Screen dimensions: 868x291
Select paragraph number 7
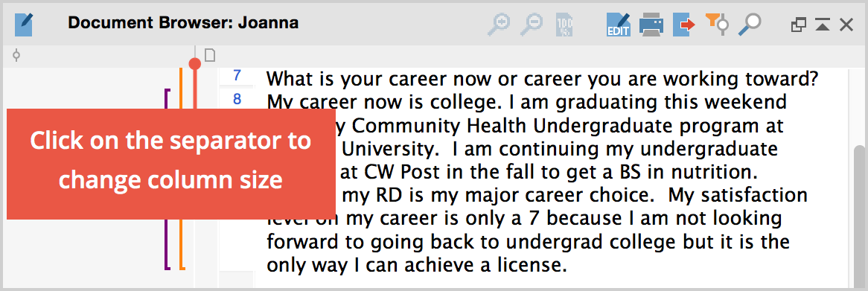[237, 75]
